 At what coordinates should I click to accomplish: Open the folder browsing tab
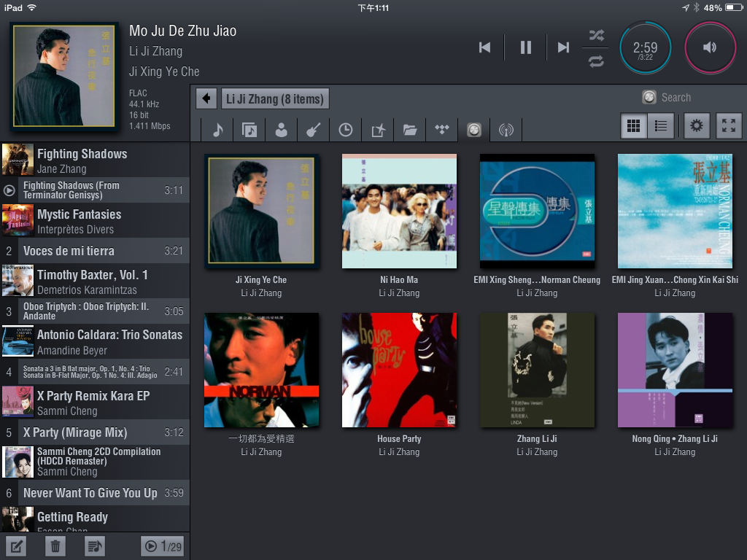[x=410, y=130]
